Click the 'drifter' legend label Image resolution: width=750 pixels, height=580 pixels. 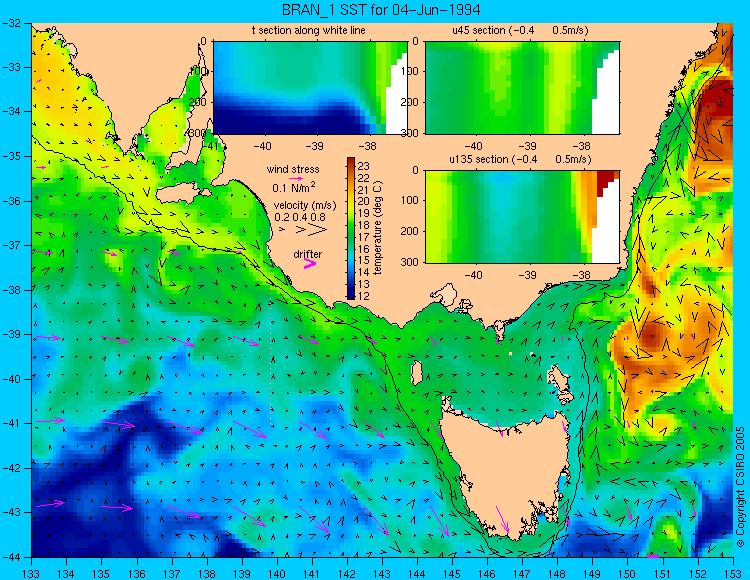(x=308, y=254)
